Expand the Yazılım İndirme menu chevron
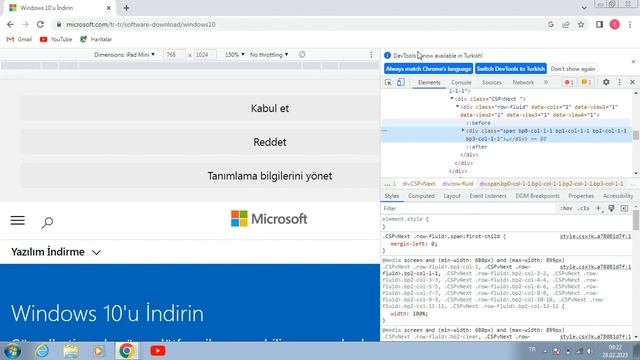This screenshot has width=640, height=360. 96,253
